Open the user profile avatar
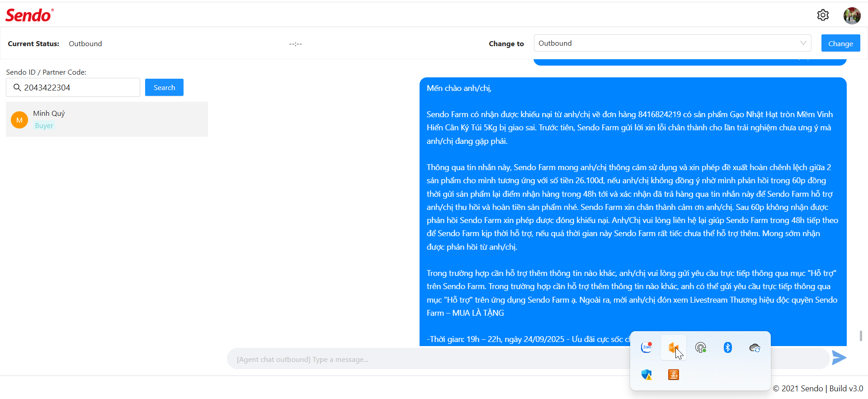 [852, 15]
